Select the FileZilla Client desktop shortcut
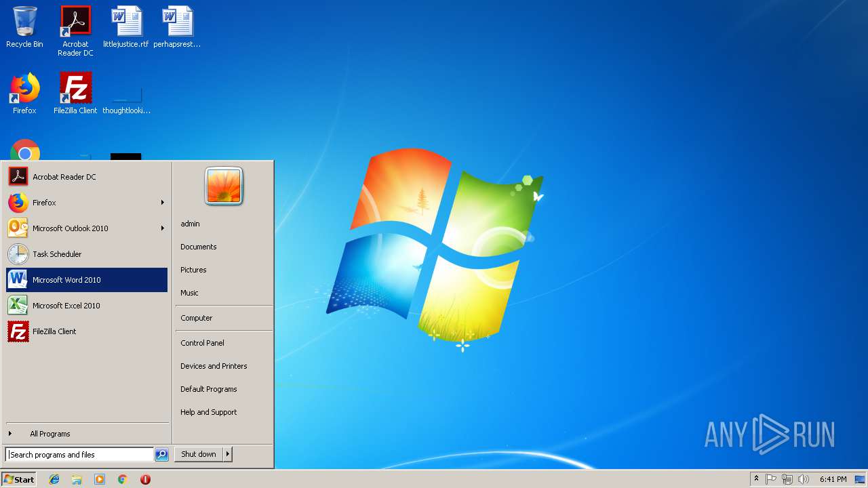The image size is (868, 488). (75, 94)
